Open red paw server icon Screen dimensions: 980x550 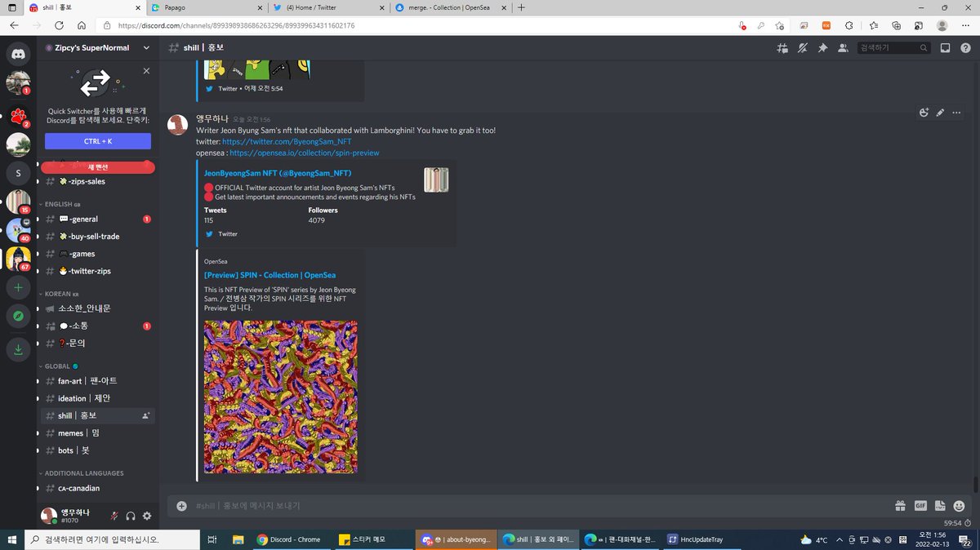click(x=18, y=115)
